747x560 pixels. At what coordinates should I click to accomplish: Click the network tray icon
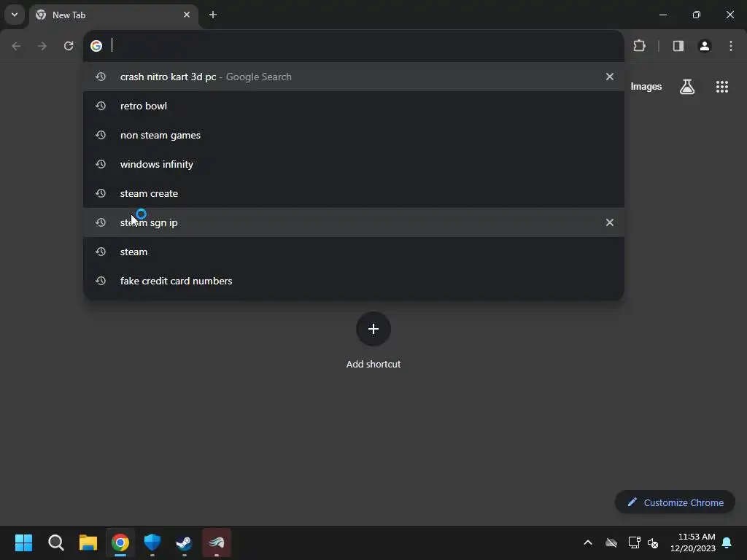[x=634, y=542]
